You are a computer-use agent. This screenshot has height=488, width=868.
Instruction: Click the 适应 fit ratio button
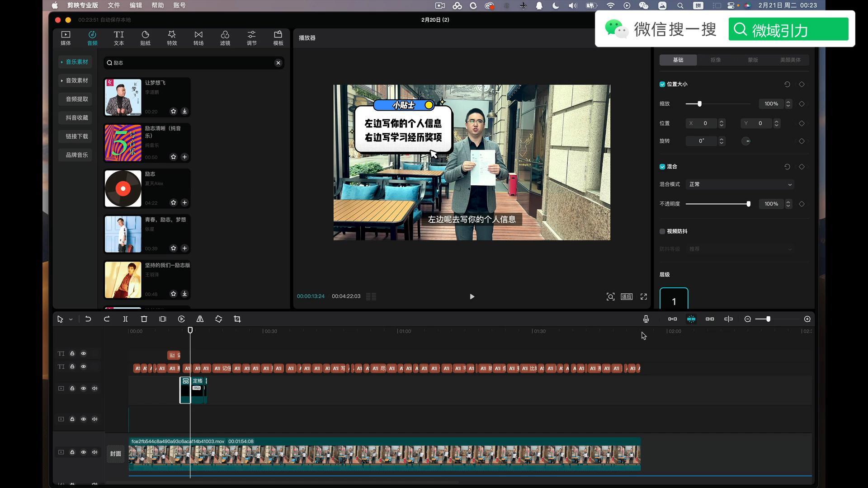click(x=627, y=297)
